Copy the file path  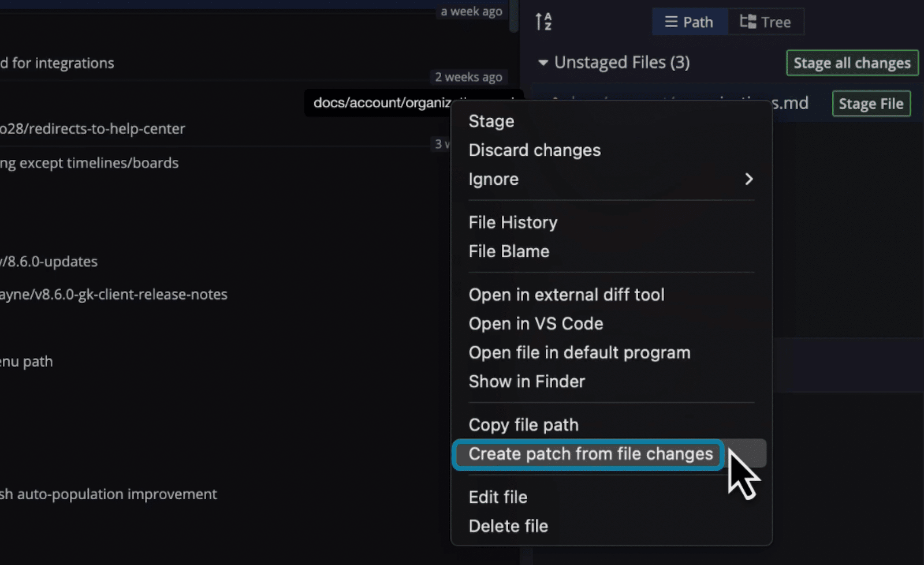523,425
